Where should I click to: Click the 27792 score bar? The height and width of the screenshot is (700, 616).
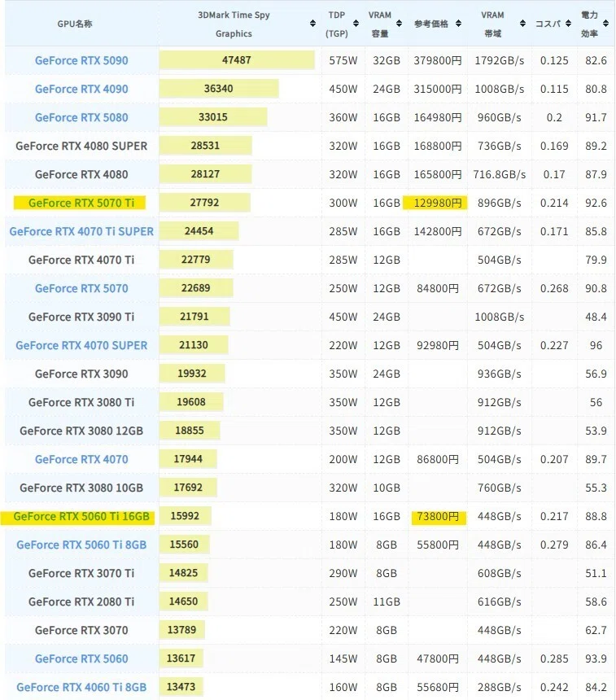[204, 202]
